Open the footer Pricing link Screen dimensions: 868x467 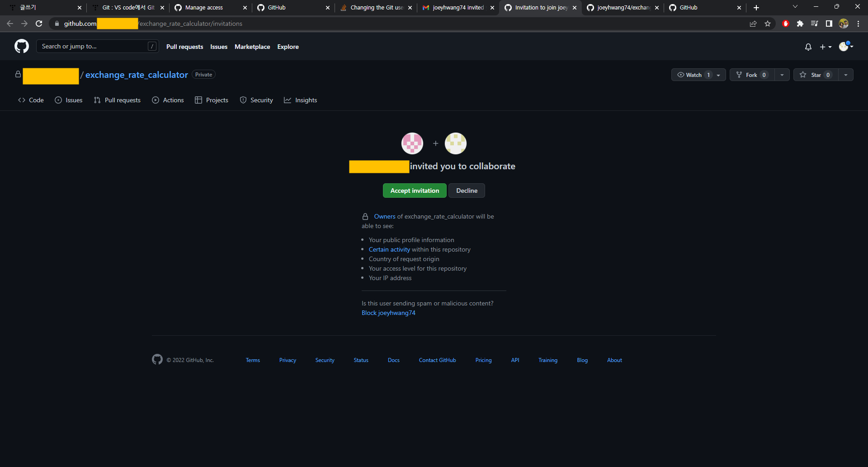(483, 360)
